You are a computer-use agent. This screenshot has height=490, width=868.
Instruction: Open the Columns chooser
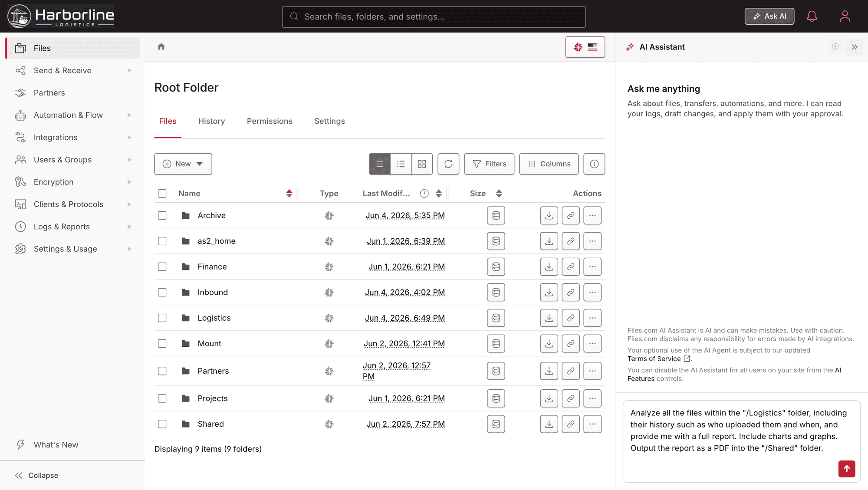(549, 164)
